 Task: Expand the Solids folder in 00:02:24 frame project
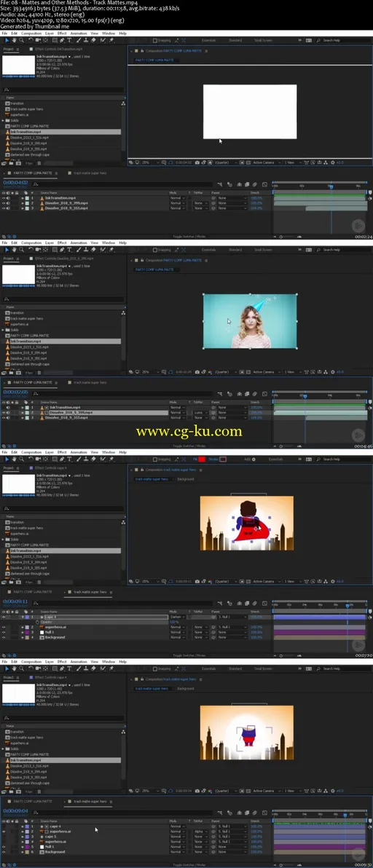point(4,120)
